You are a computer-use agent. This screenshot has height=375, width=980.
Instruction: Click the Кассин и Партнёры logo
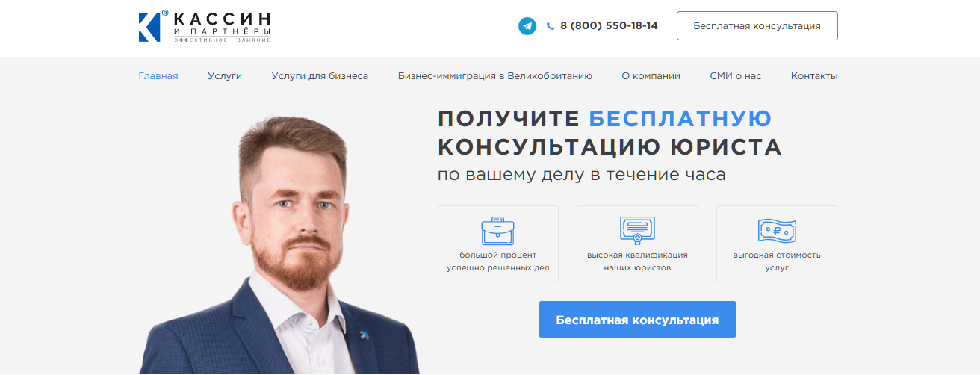(205, 26)
